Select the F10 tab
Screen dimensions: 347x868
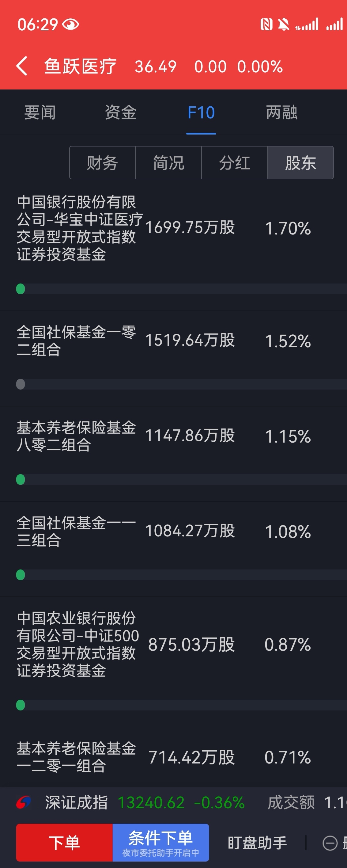(x=201, y=112)
